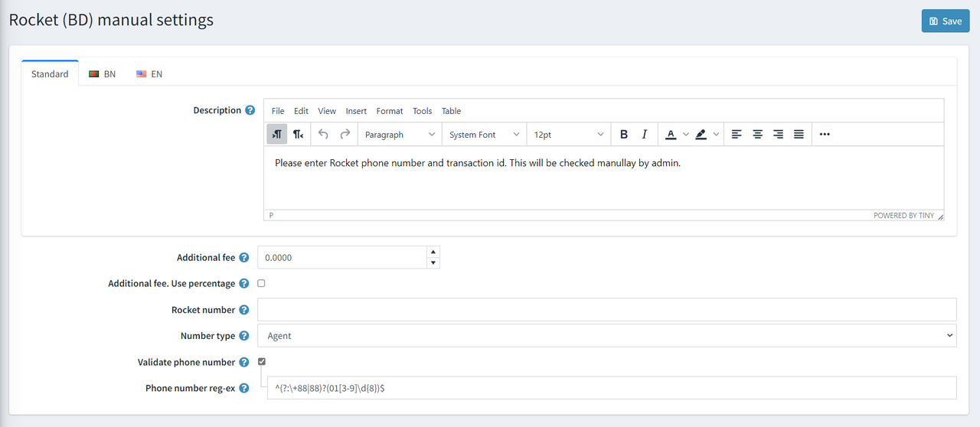The image size is (980, 427).
Task: Click help icon for Validate phone number
Action: tap(243, 362)
